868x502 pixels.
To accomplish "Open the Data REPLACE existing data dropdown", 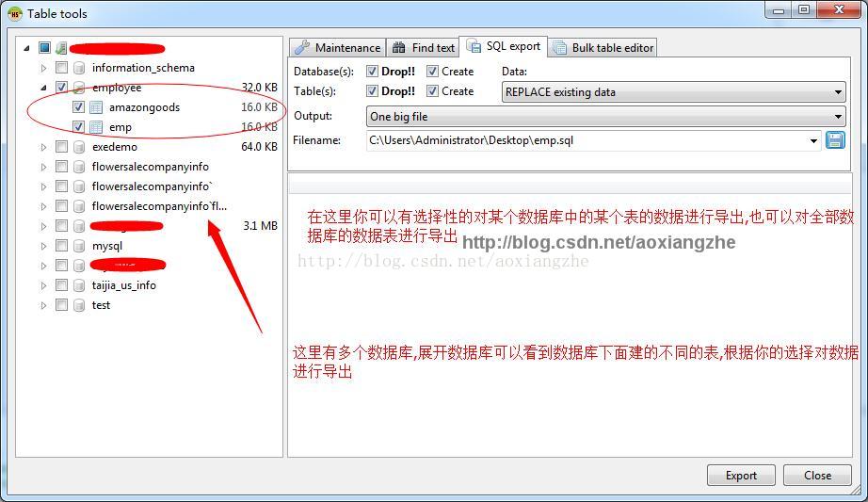I will 674,92.
